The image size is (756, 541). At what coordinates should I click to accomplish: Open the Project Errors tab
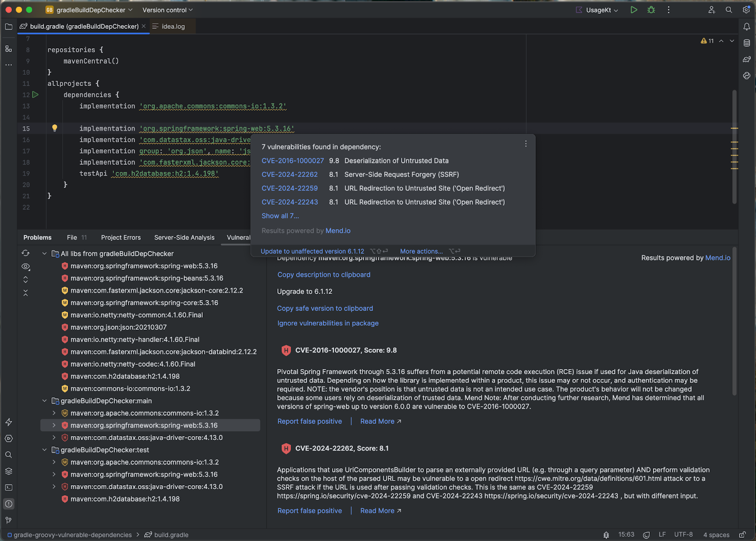121,238
